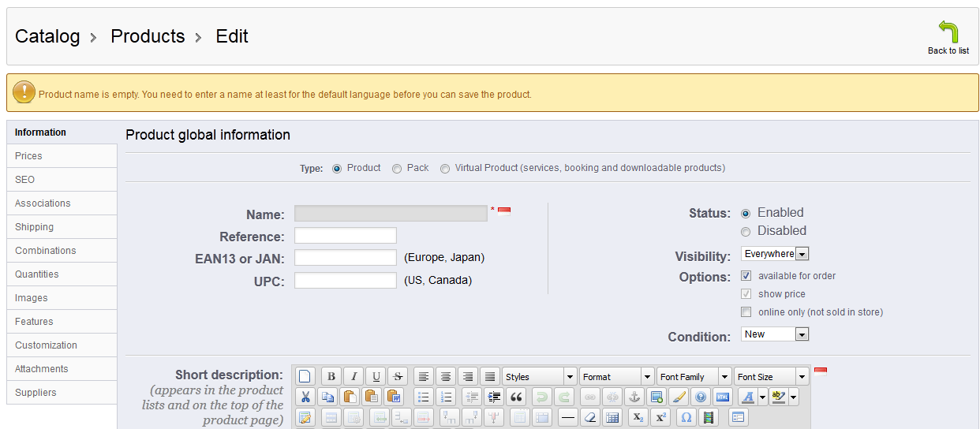The height and width of the screenshot is (429, 980).
Task: Click the Cleanup messy code brush icon
Action: [x=679, y=397]
